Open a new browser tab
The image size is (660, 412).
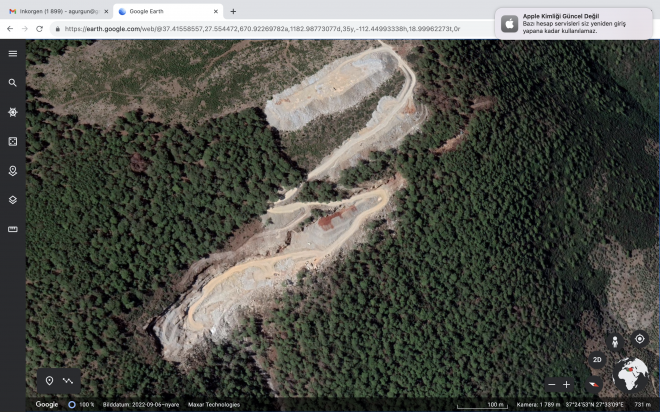233,11
